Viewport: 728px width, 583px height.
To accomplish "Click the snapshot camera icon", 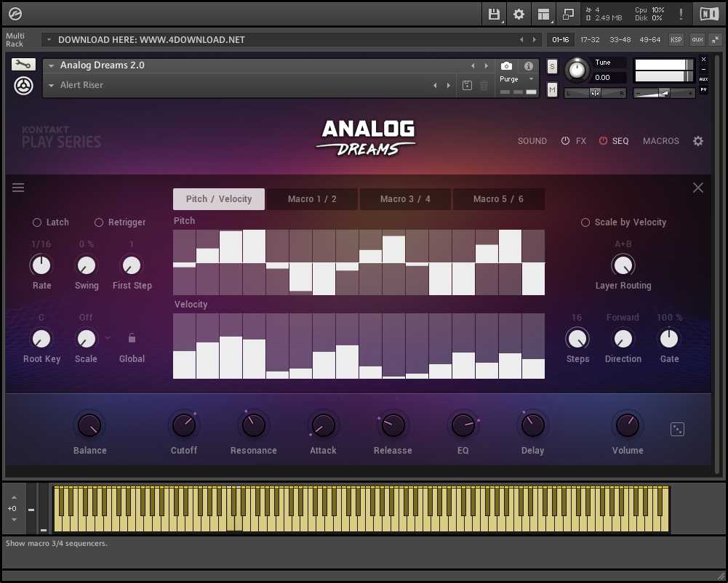I will [506, 66].
